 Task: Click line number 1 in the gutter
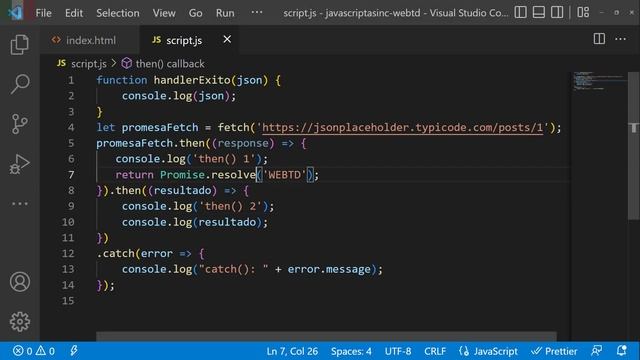[x=71, y=80]
